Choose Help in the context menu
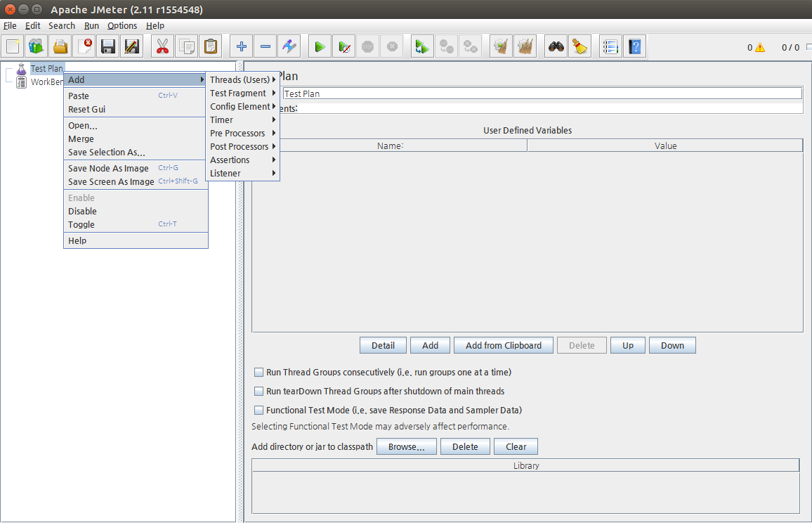 135,241
